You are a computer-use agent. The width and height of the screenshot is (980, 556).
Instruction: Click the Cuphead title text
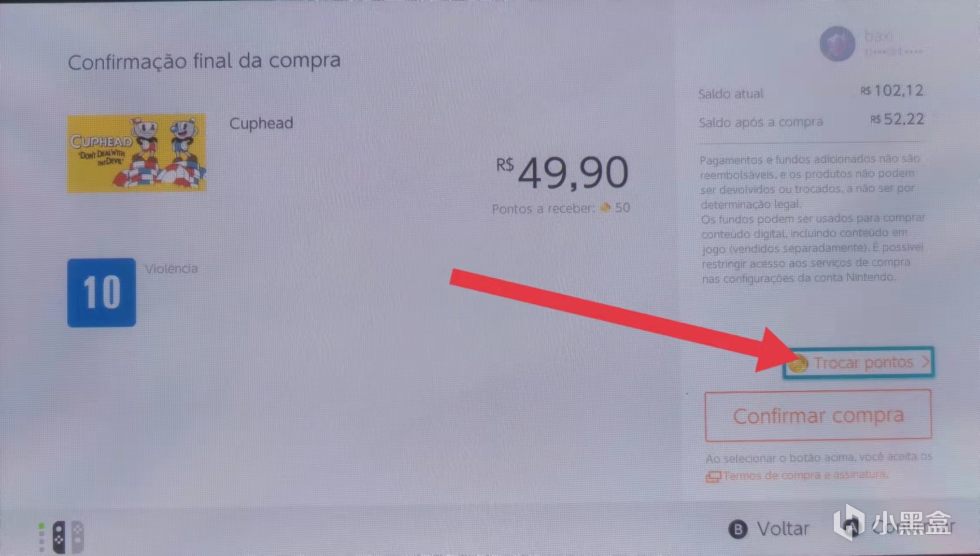tap(261, 123)
